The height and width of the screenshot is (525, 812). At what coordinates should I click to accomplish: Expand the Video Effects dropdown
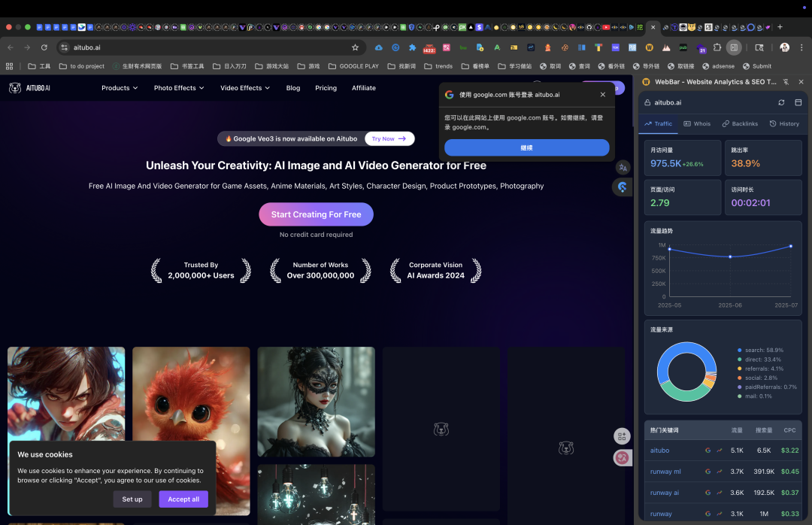point(245,88)
